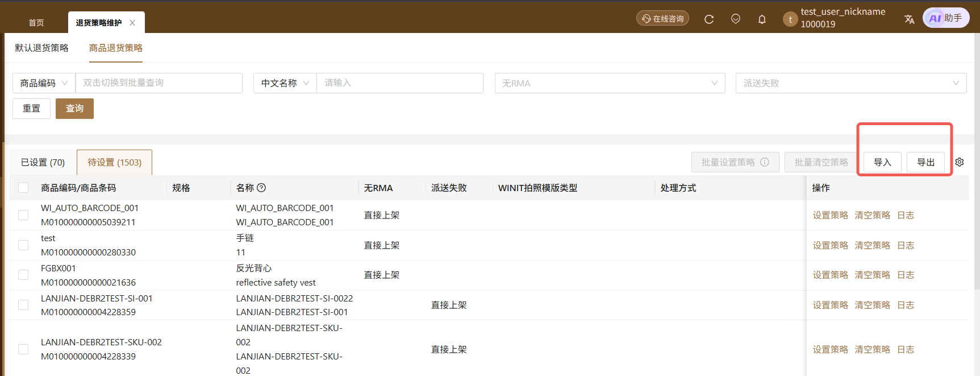Click 设置策略 for test row
The image size is (980, 376).
point(831,245)
